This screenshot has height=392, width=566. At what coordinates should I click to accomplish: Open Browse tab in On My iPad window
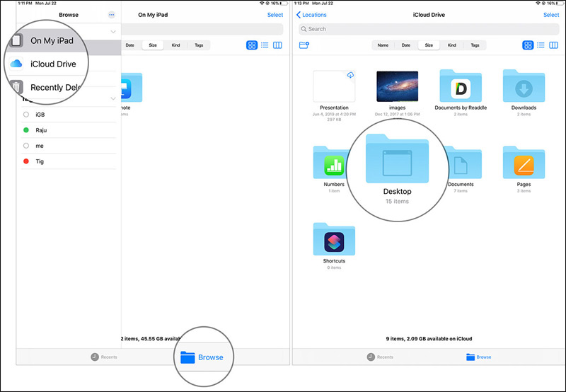coord(202,357)
